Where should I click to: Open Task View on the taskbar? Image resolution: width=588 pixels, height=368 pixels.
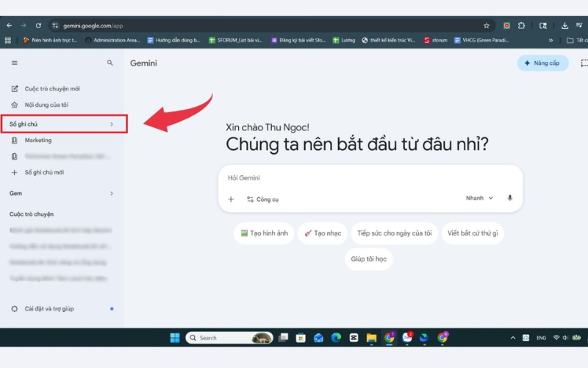tap(283, 338)
